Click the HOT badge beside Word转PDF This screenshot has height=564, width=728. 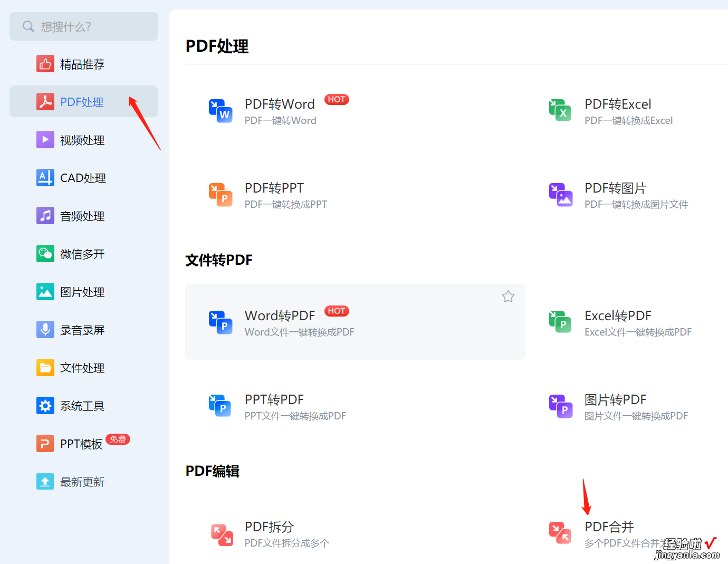[337, 311]
